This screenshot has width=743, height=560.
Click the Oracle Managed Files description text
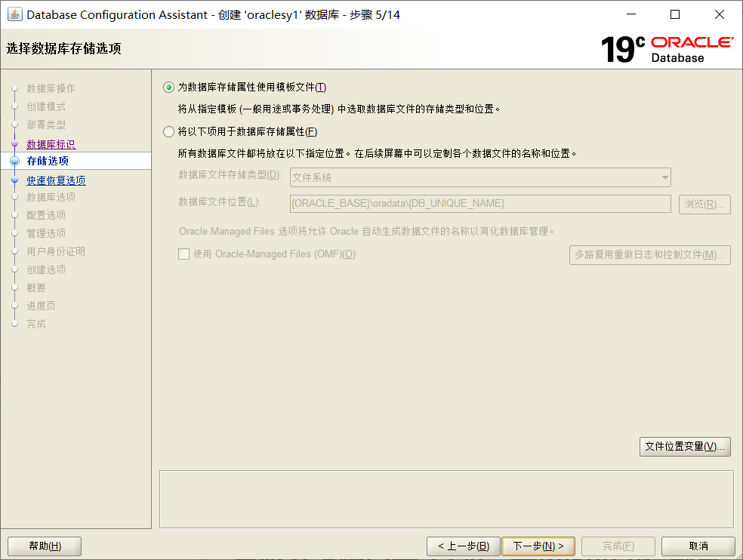point(367,231)
